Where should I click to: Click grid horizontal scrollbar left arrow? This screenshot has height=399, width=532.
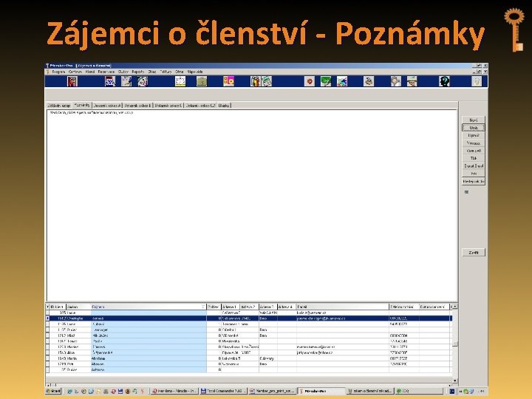click(x=48, y=386)
